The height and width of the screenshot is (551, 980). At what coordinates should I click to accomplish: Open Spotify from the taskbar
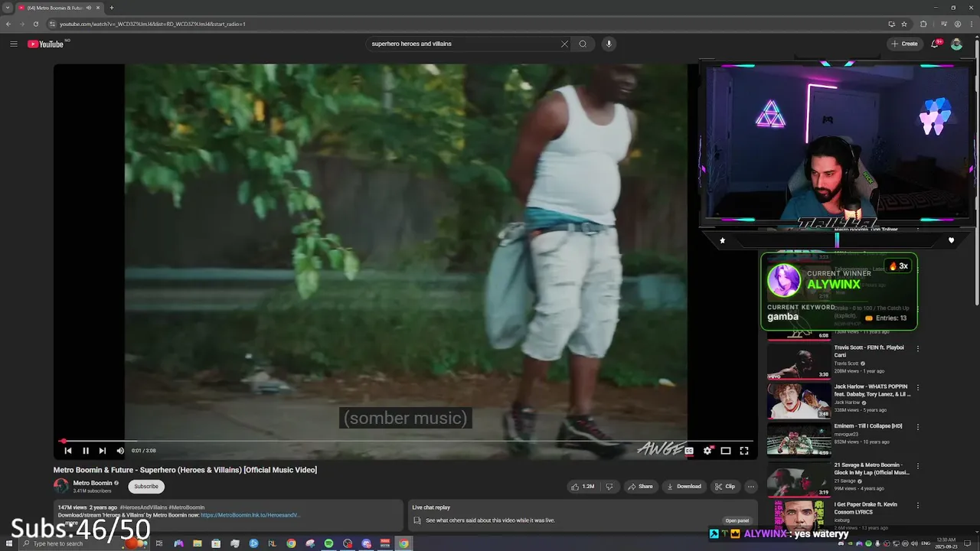(329, 543)
